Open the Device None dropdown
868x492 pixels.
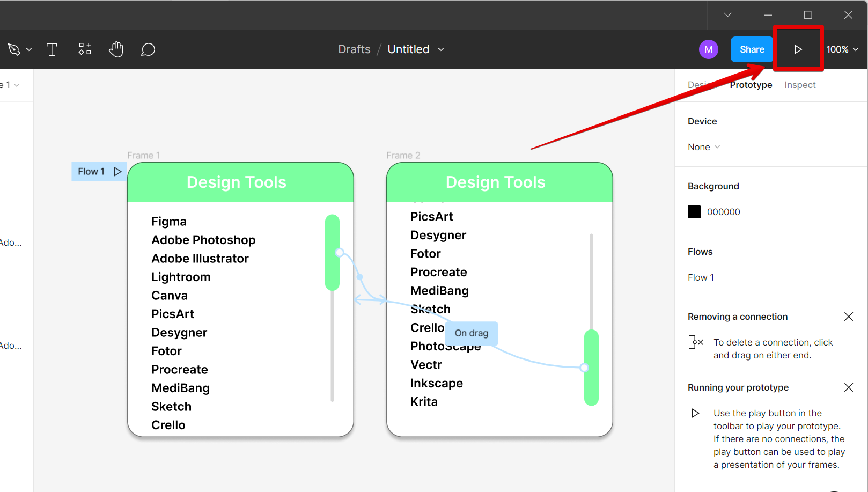coord(703,147)
